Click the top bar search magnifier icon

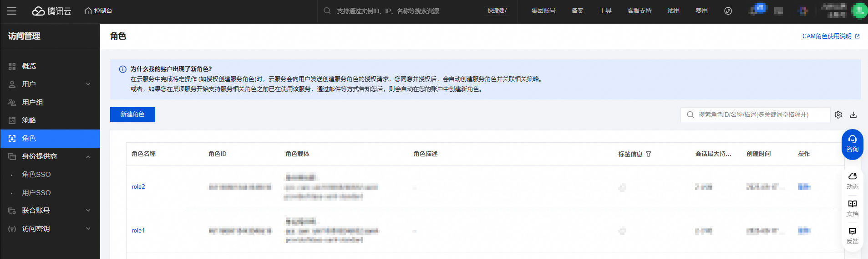327,10
